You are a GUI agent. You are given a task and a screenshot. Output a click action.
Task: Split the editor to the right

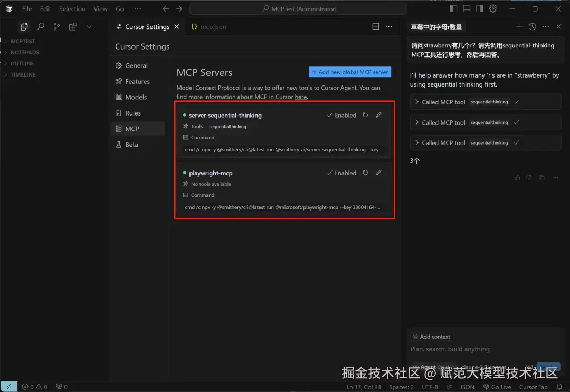click(x=376, y=26)
